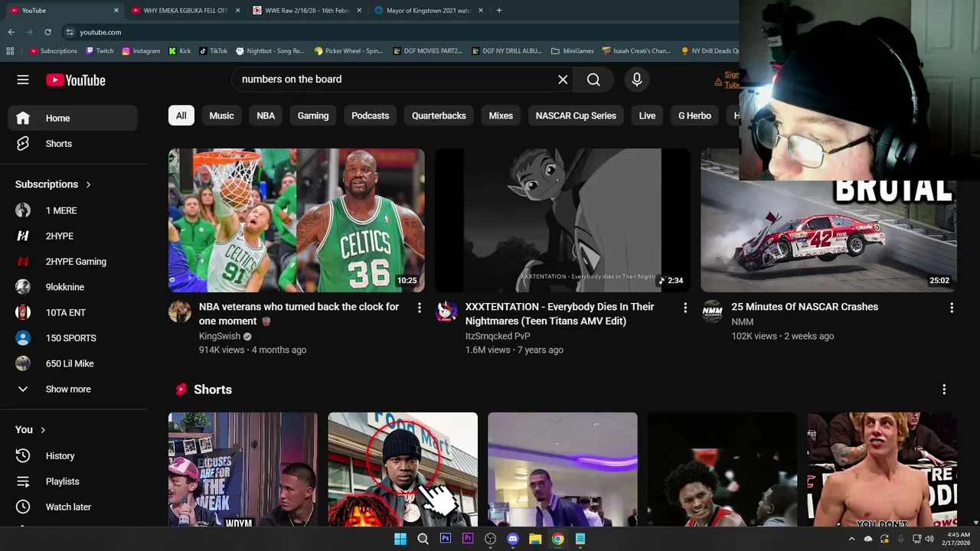This screenshot has width=980, height=551.
Task: Open 25 Minutes Of NASCAR Crashes title
Action: coord(805,307)
